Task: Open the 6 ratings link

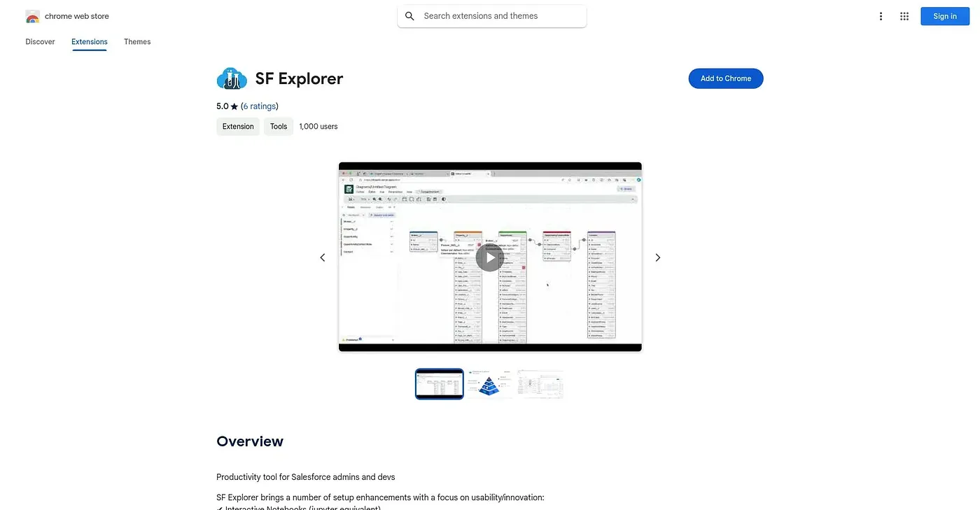Action: pos(260,106)
